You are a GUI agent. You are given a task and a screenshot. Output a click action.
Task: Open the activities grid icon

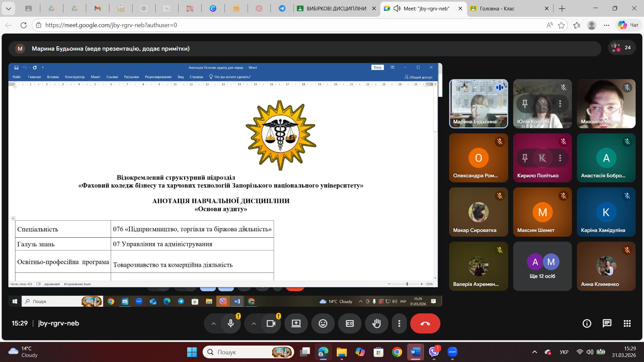point(627,323)
